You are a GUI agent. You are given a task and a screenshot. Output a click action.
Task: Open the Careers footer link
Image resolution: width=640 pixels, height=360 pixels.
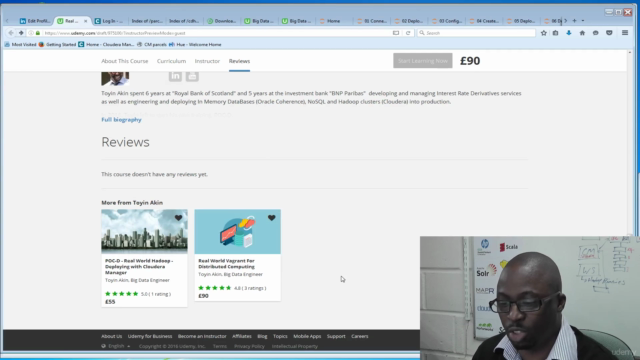click(x=360, y=336)
